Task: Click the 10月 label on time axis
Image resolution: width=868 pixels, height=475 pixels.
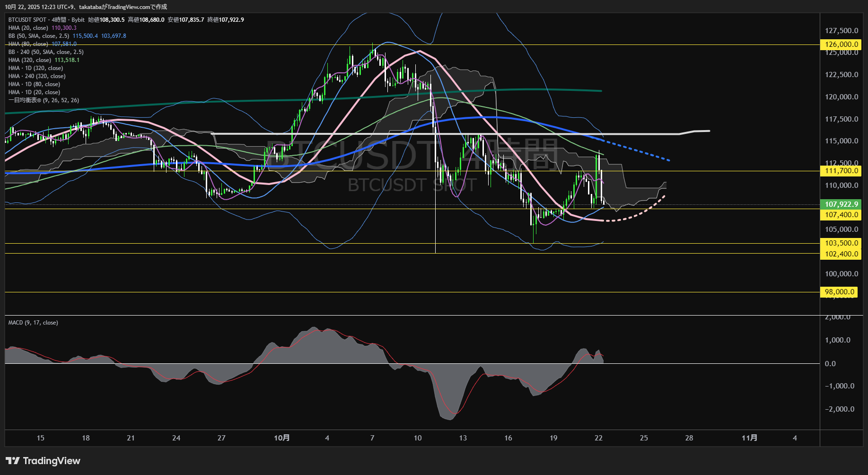Action: [282, 438]
